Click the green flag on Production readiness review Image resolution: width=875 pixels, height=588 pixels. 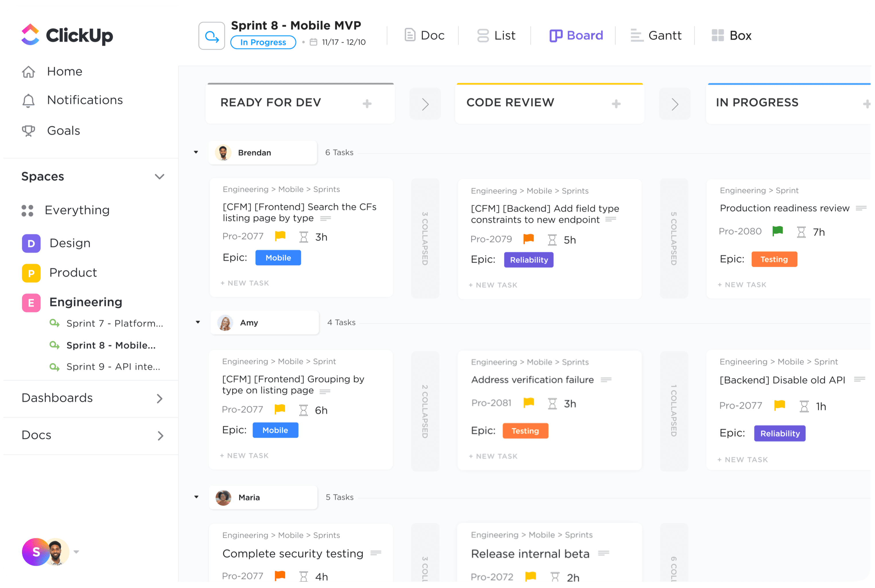coord(777,231)
